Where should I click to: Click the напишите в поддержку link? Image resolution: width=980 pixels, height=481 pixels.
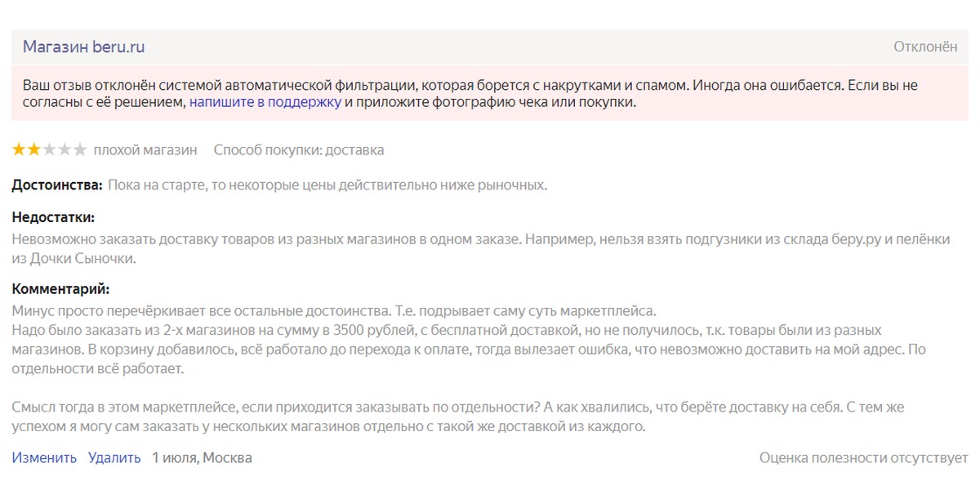[x=265, y=102]
